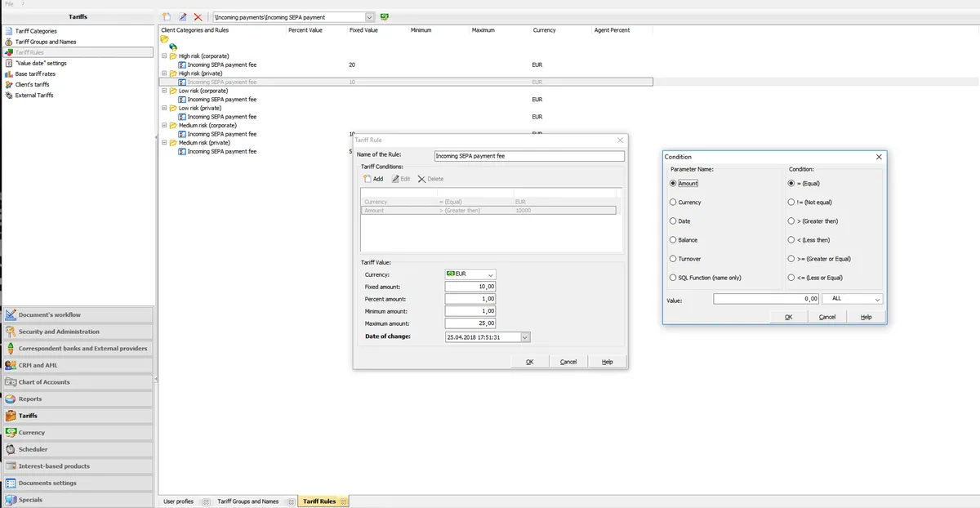Open Base tariff rates sidebar item
The width and height of the screenshot is (980, 508).
(x=35, y=74)
